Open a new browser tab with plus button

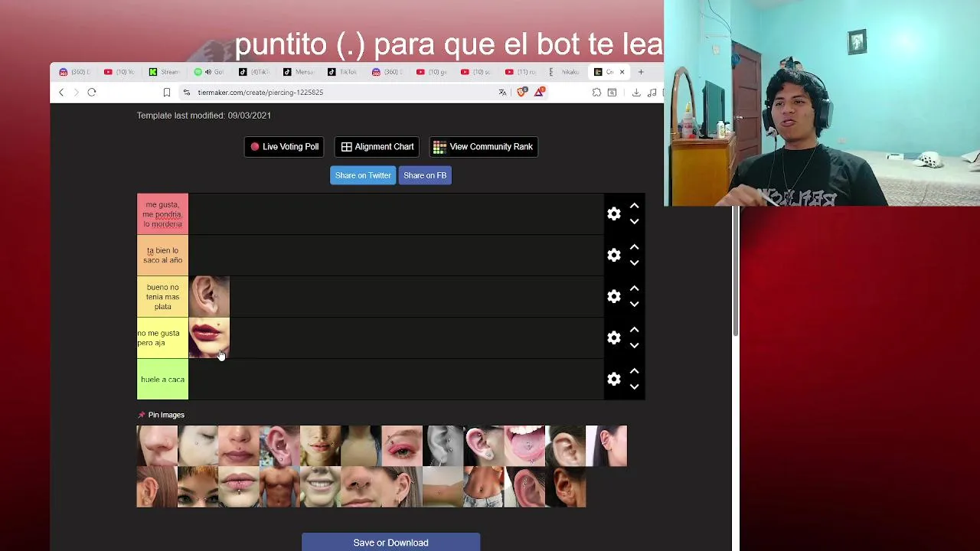point(641,72)
